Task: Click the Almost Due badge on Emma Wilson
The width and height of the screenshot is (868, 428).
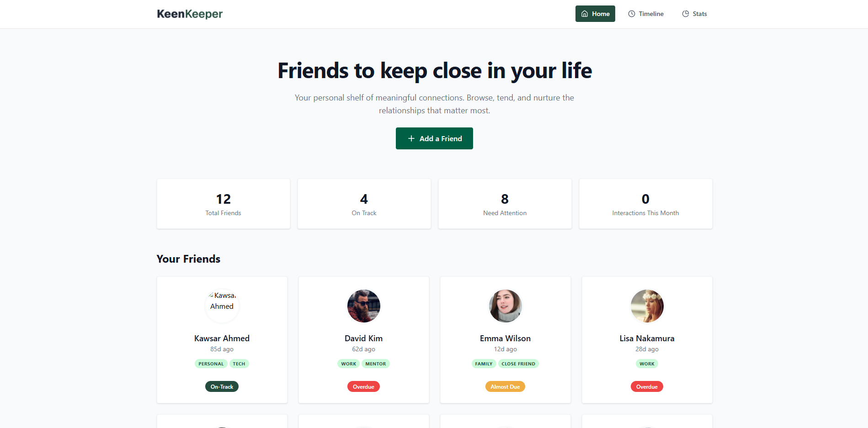Action: [505, 386]
